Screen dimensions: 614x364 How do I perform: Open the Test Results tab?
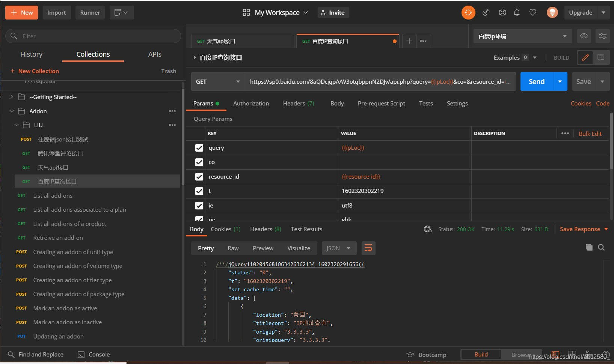pyautogui.click(x=306, y=229)
